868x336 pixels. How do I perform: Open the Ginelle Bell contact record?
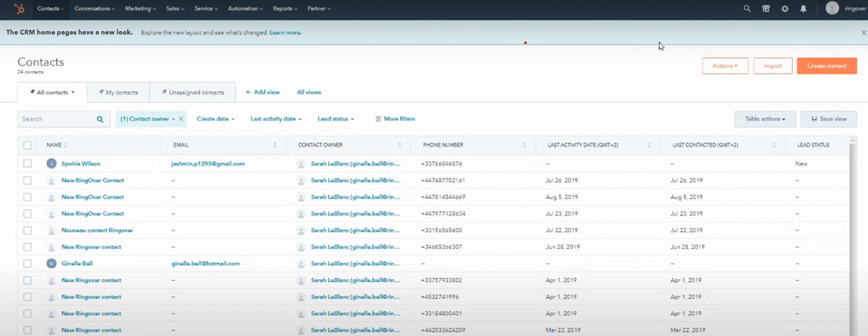pos(77,264)
